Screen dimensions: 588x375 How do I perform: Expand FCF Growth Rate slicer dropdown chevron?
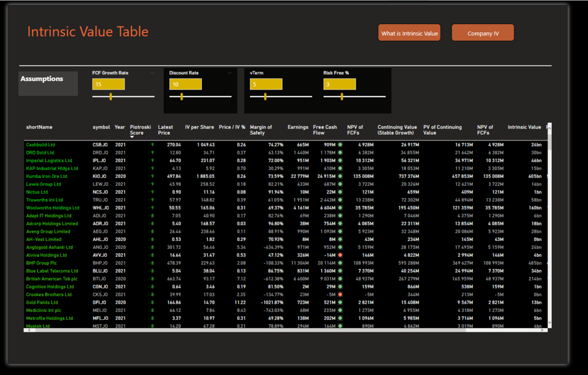pos(153,73)
